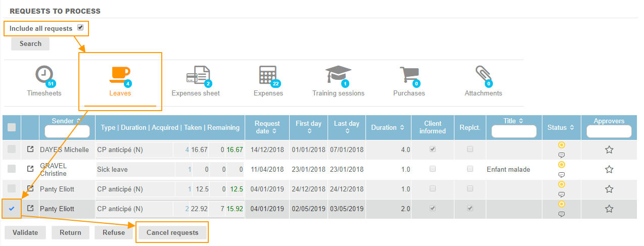This screenshot has width=644, height=246.
Task: Open GRAVEL Christine's request in new window
Action: pyautogui.click(x=30, y=169)
